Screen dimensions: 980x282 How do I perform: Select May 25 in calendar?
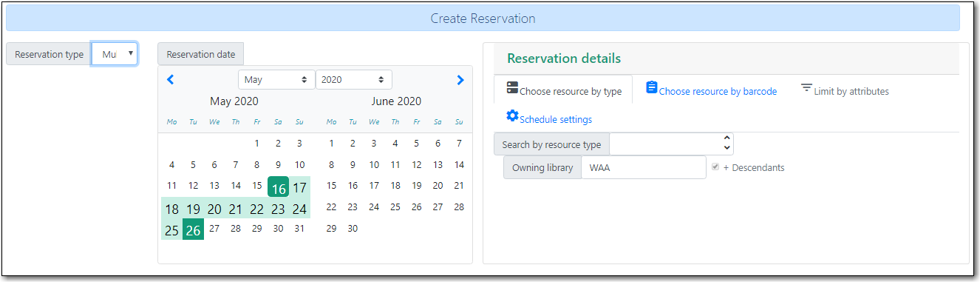pos(171,230)
